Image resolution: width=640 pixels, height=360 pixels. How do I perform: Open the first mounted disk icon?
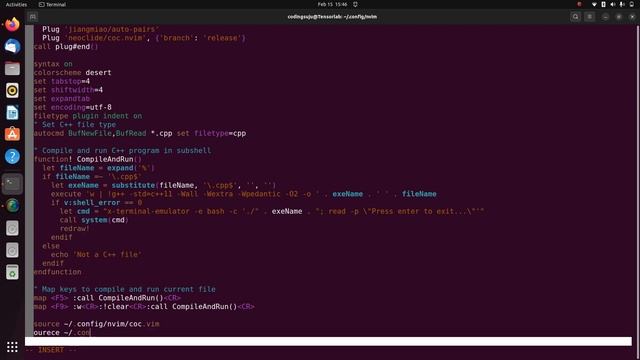click(12, 228)
